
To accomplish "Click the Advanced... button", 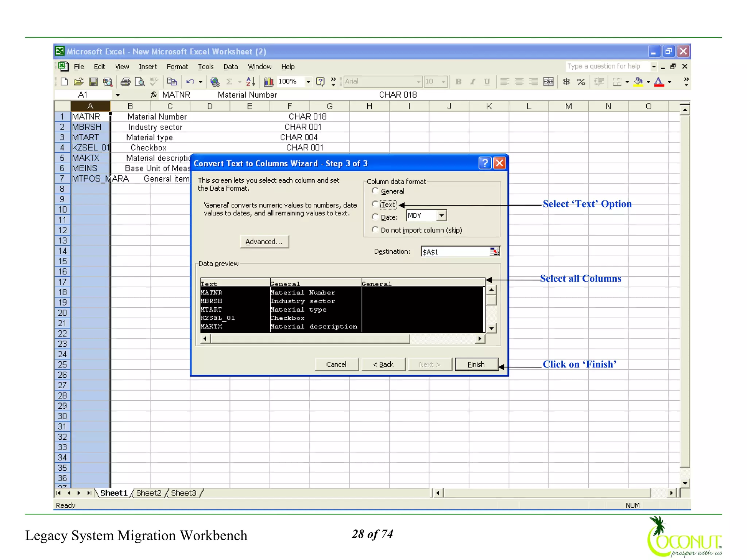I will pyautogui.click(x=264, y=241).
